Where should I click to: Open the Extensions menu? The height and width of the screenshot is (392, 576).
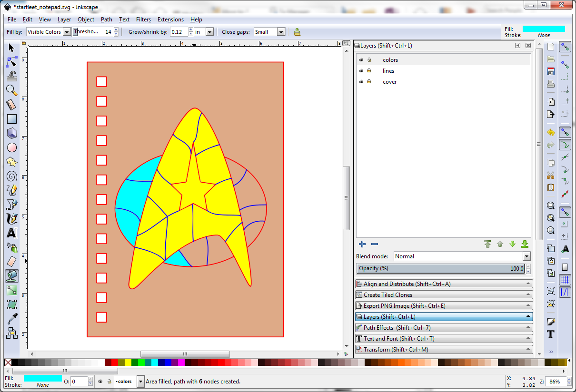tap(170, 20)
